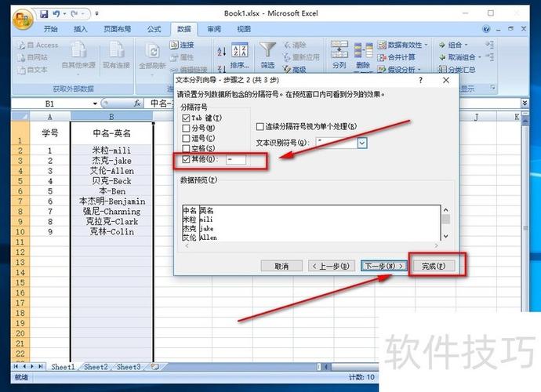Select column B header
Image resolution: width=541 pixels, height=392 pixels.
coord(112,117)
